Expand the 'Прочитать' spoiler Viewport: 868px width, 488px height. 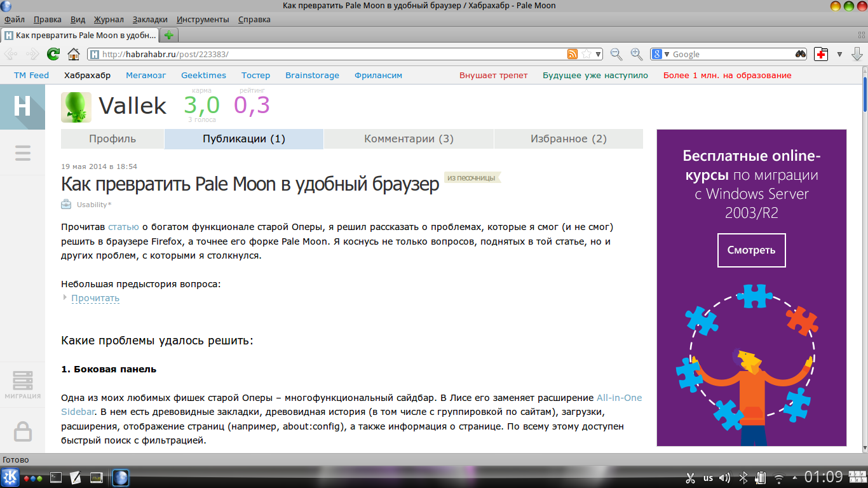(x=95, y=298)
